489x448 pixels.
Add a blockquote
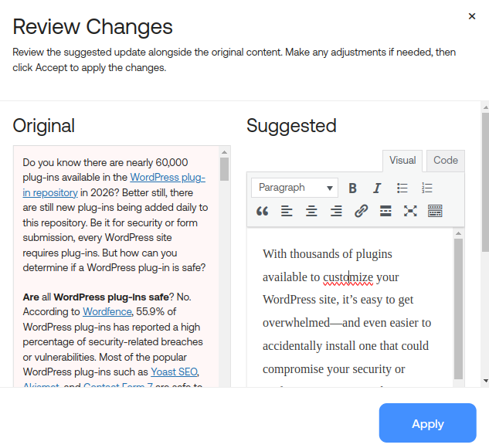tap(262, 211)
